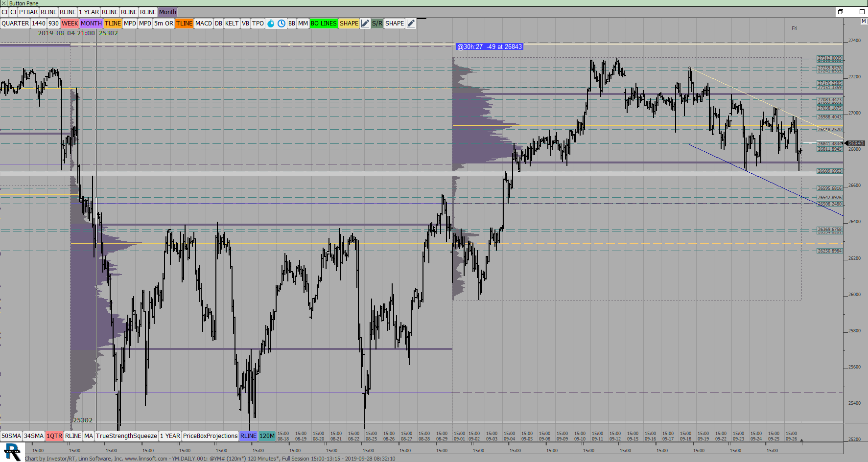Switch to the 1440 periodicity button
868x462 pixels.
pyautogui.click(x=39, y=23)
